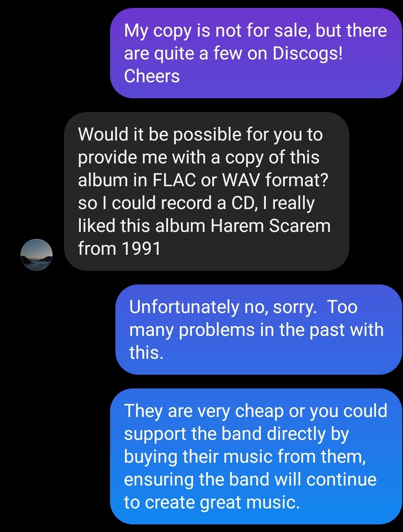Viewport: 403px width, 532px height.
Task: Click 'Too' at end of first reply line
Action: tap(342, 307)
